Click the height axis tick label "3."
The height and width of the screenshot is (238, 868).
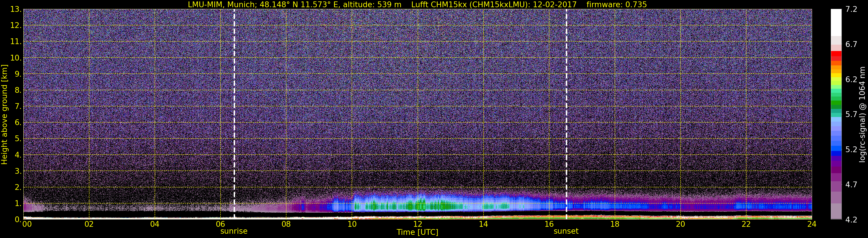click(18, 171)
